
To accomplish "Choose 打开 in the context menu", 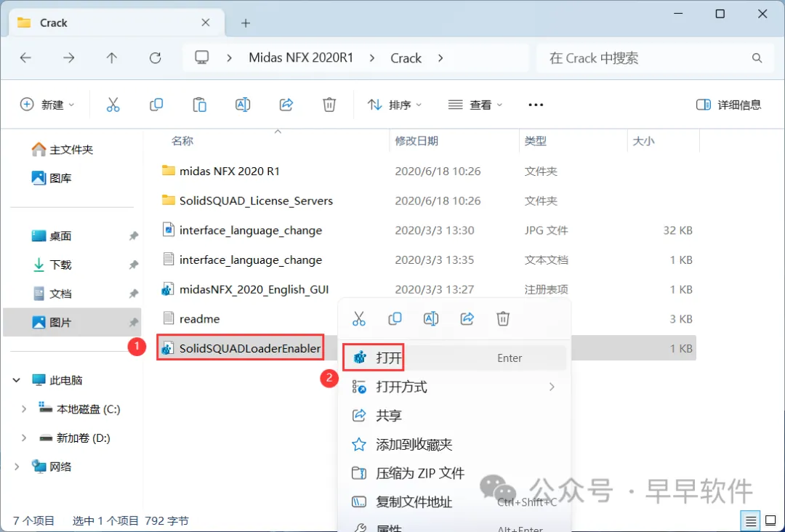I will (x=454, y=358).
